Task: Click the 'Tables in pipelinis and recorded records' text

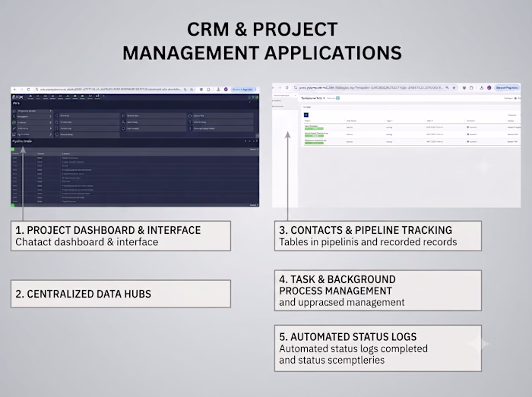Action: pos(368,242)
